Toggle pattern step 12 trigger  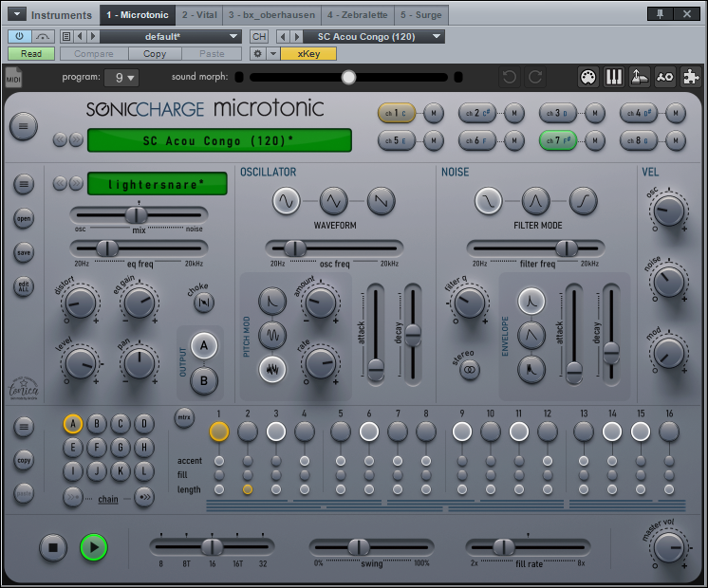click(548, 432)
